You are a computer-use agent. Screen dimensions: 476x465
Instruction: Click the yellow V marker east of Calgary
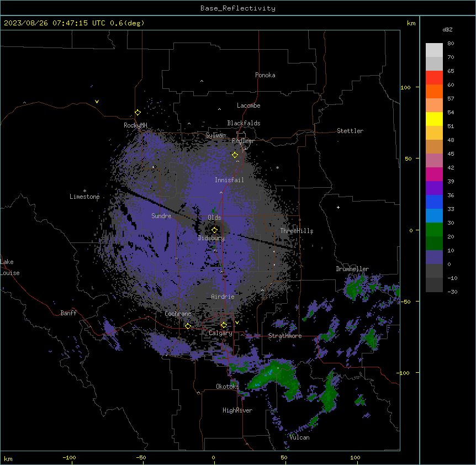[237, 323]
